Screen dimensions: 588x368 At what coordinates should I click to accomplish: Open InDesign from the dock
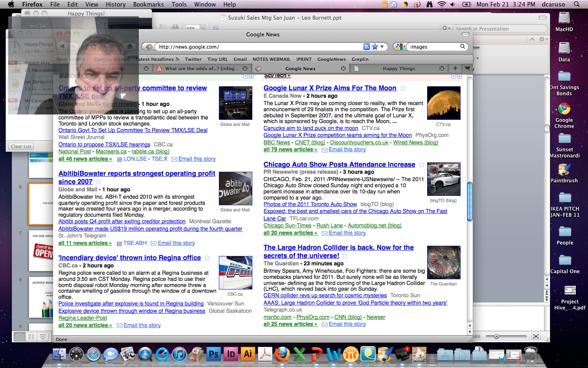[231, 354]
